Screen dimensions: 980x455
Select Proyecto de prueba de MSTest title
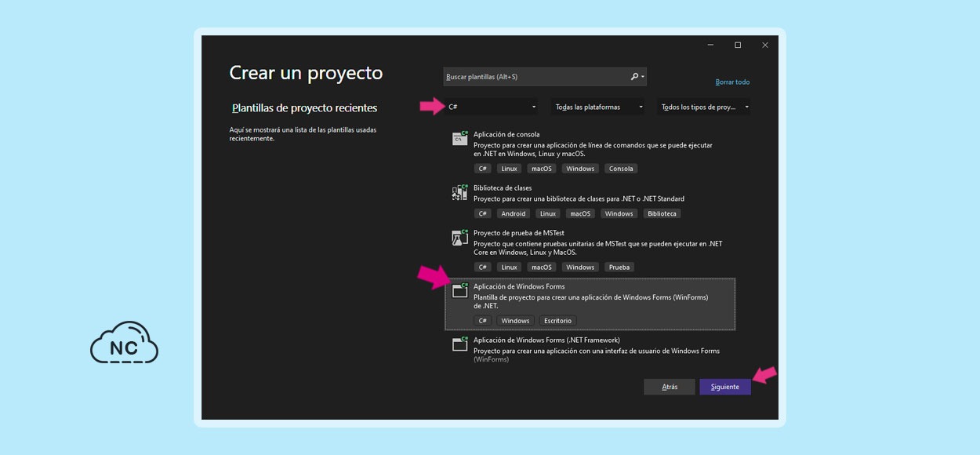pos(519,233)
